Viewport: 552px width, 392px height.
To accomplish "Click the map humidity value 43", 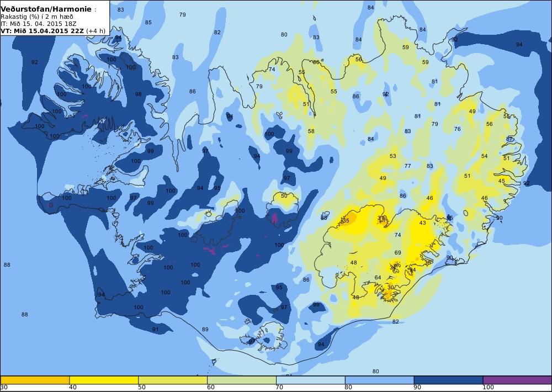I will click(422, 223).
